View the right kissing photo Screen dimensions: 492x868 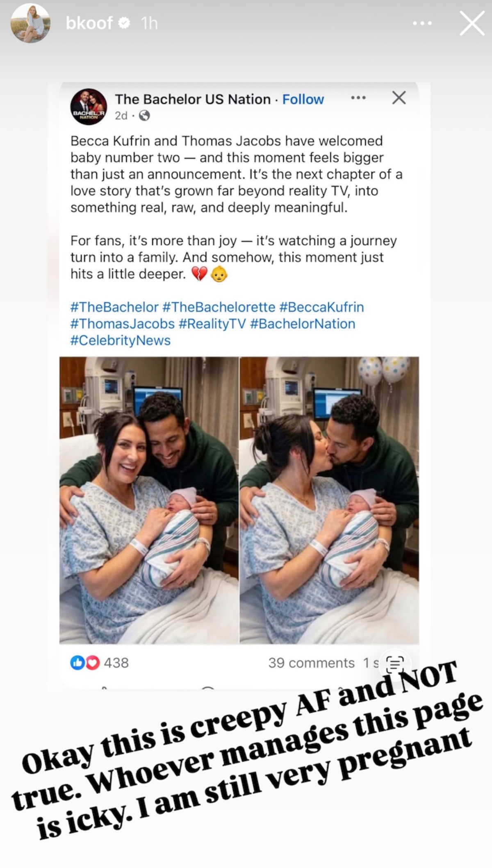(329, 500)
